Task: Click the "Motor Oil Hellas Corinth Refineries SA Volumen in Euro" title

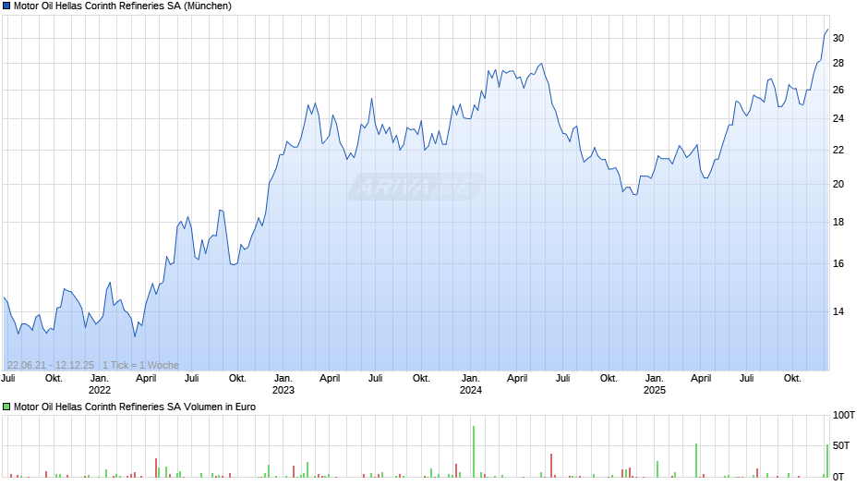Action: [135, 407]
